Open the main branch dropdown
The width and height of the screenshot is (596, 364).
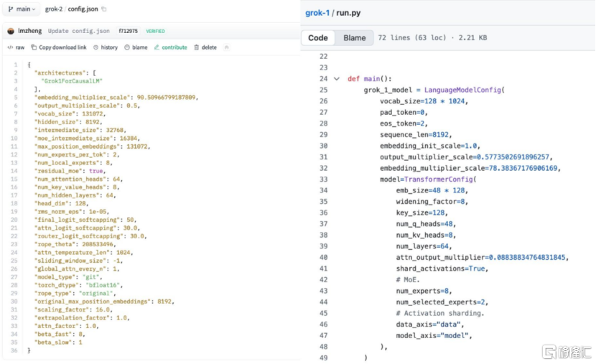[22, 9]
